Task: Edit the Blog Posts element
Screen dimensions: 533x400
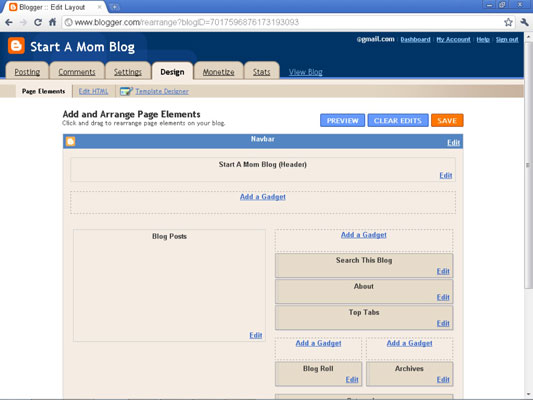Action: point(256,335)
